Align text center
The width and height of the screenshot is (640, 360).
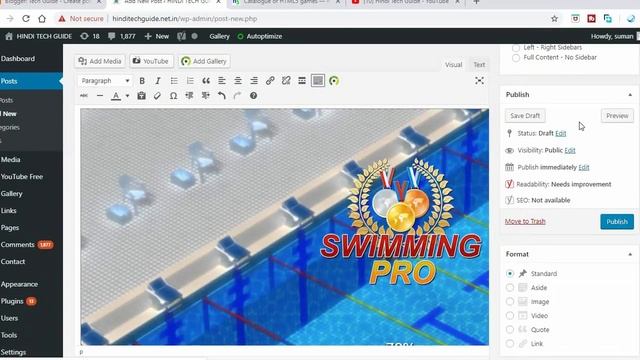[x=238, y=81]
